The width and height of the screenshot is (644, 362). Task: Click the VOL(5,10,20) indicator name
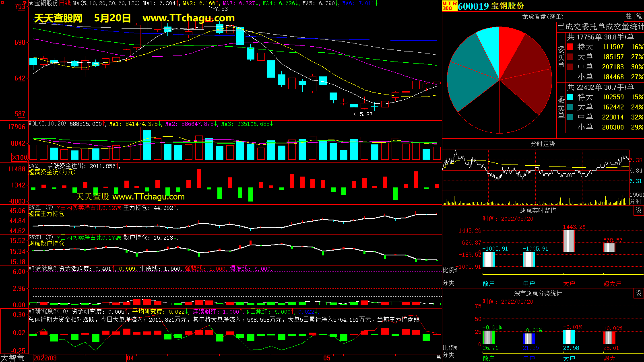click(x=47, y=124)
